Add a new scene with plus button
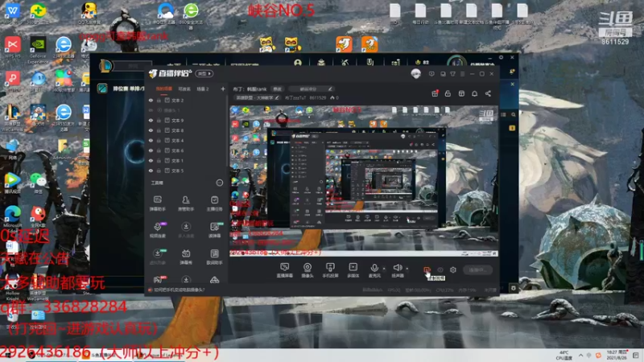 (x=223, y=88)
